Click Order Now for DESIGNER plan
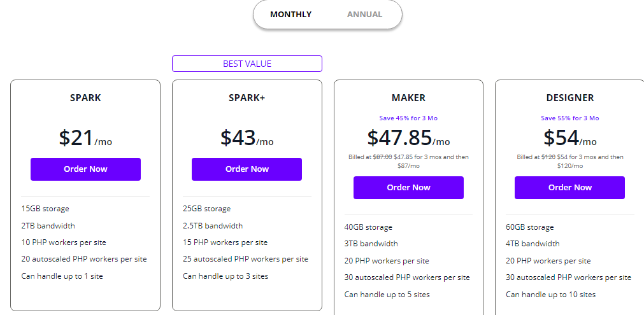The height and width of the screenshot is (315, 644). (x=569, y=188)
